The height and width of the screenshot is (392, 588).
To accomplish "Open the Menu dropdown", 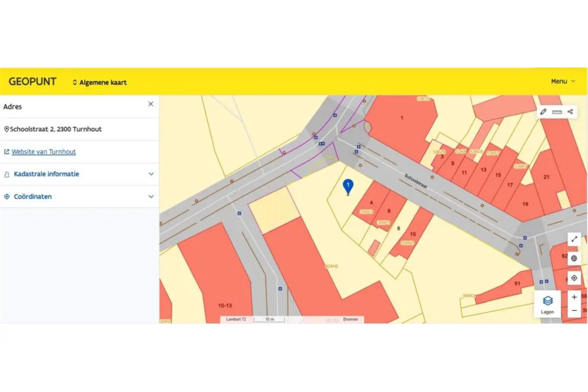I will tap(563, 81).
